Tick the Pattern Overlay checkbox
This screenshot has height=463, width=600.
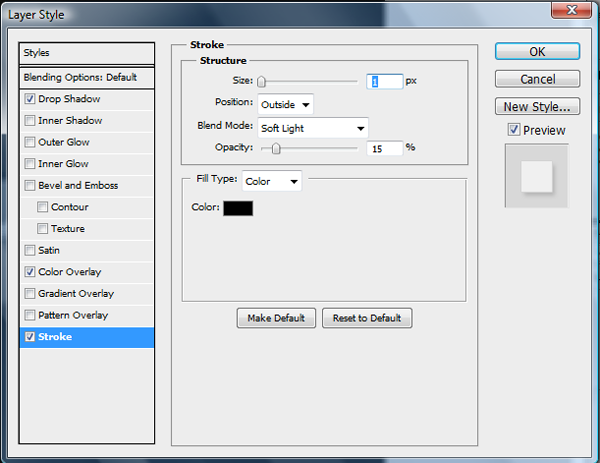click(29, 315)
